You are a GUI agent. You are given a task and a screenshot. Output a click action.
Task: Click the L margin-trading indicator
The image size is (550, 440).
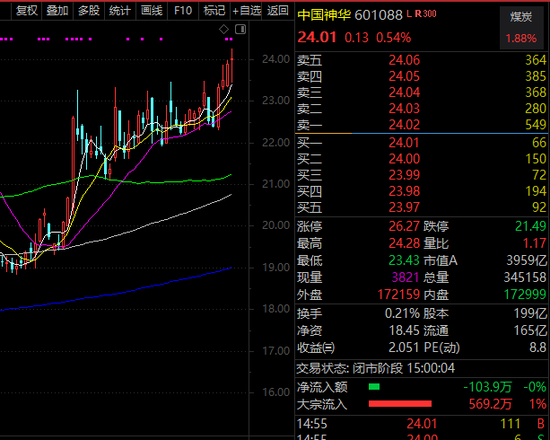click(x=409, y=14)
